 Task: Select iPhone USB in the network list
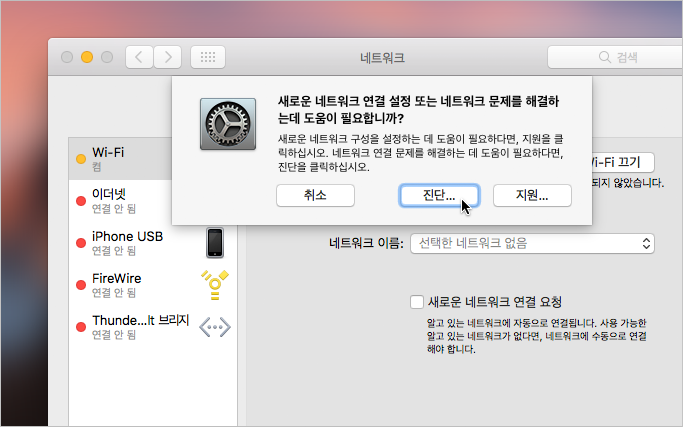[x=152, y=243]
